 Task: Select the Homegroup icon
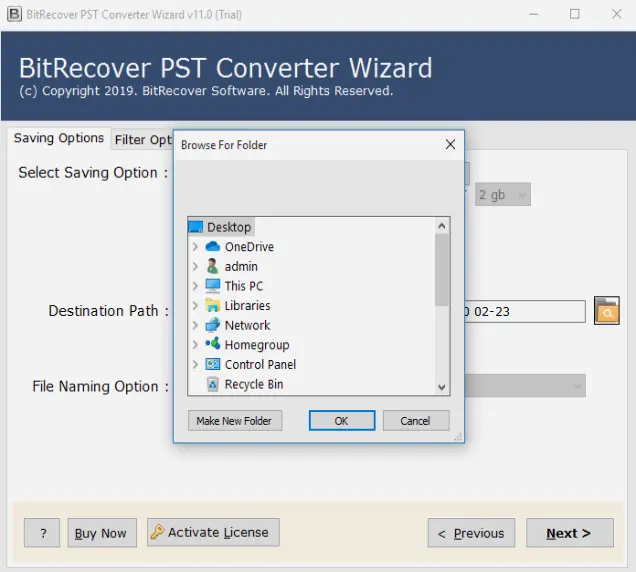pyautogui.click(x=212, y=345)
